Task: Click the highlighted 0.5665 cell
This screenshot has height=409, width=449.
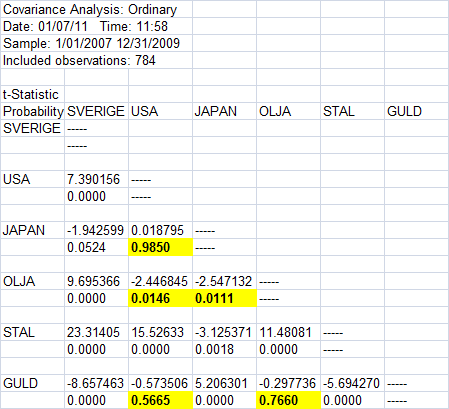Action: [160, 400]
